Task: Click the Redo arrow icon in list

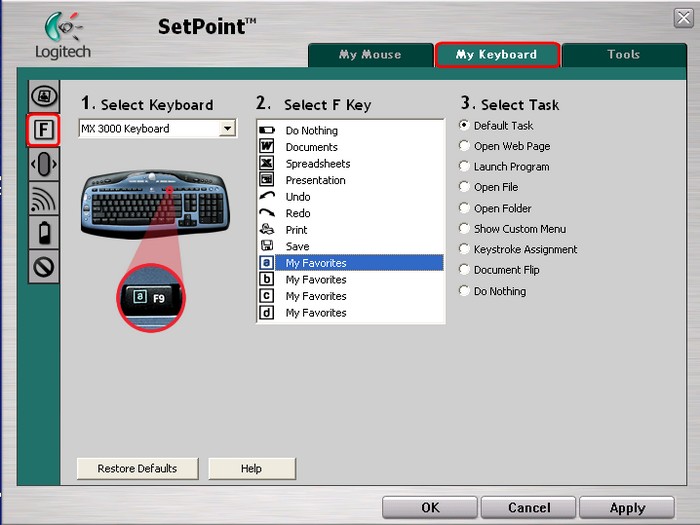Action: [x=267, y=212]
